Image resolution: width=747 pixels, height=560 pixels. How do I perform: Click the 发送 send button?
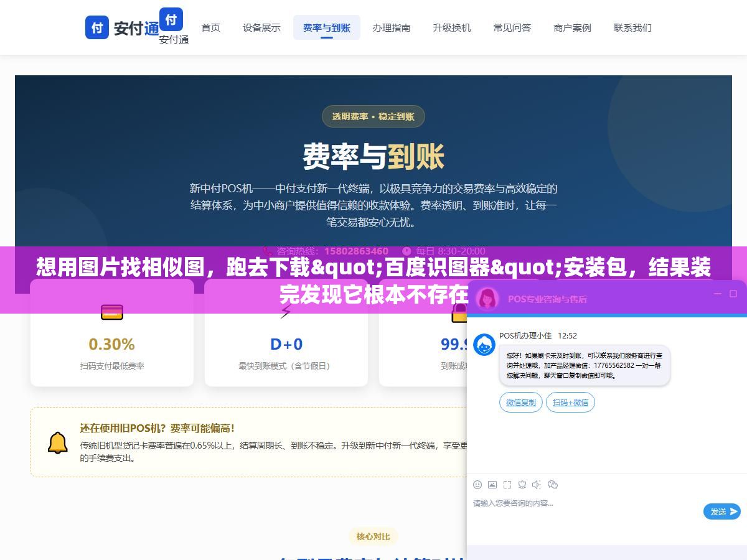coord(722,511)
